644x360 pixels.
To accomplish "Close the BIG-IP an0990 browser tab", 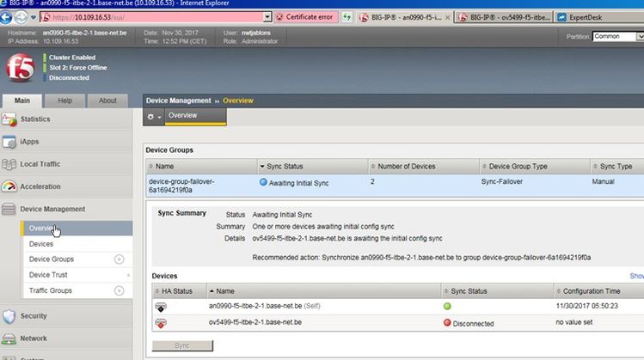I will pos(448,18).
